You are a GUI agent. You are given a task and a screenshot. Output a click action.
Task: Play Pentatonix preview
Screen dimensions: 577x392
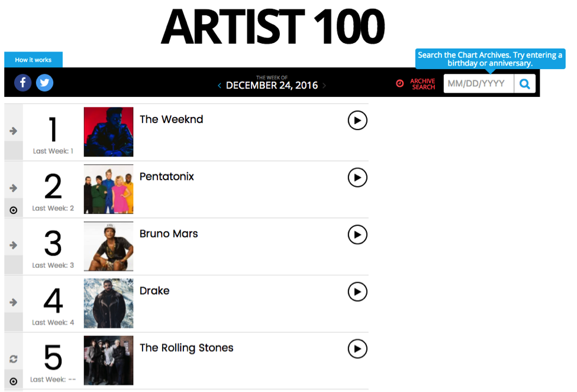[357, 177]
